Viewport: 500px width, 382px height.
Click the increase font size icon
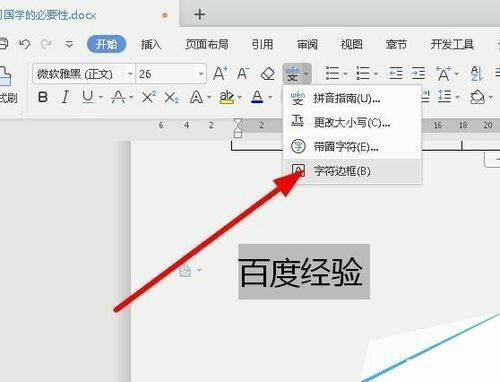point(220,73)
